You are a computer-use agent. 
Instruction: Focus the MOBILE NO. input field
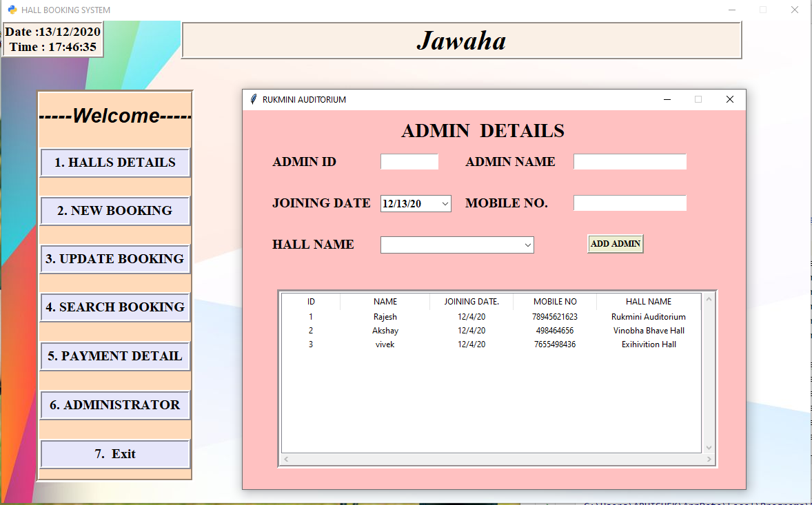(x=630, y=203)
